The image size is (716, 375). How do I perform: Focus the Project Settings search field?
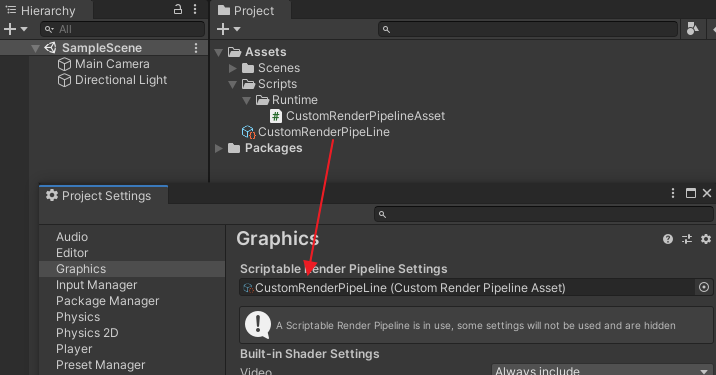(x=543, y=214)
